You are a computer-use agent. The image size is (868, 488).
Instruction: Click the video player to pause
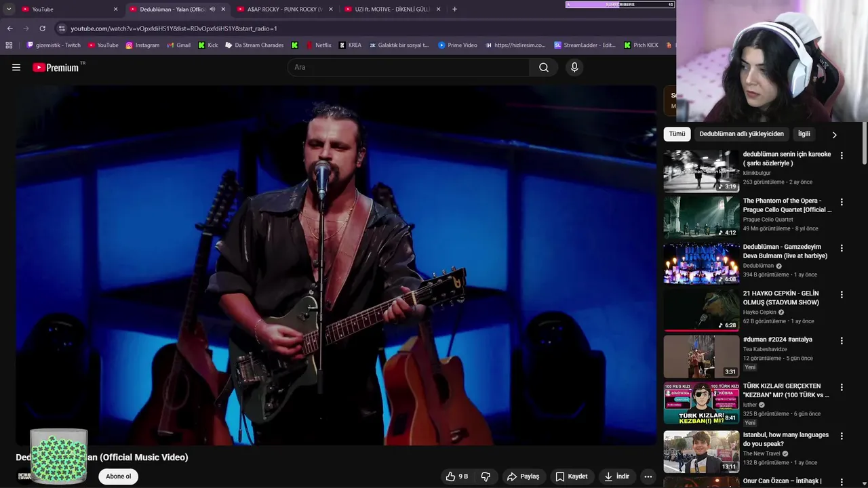[336, 265]
